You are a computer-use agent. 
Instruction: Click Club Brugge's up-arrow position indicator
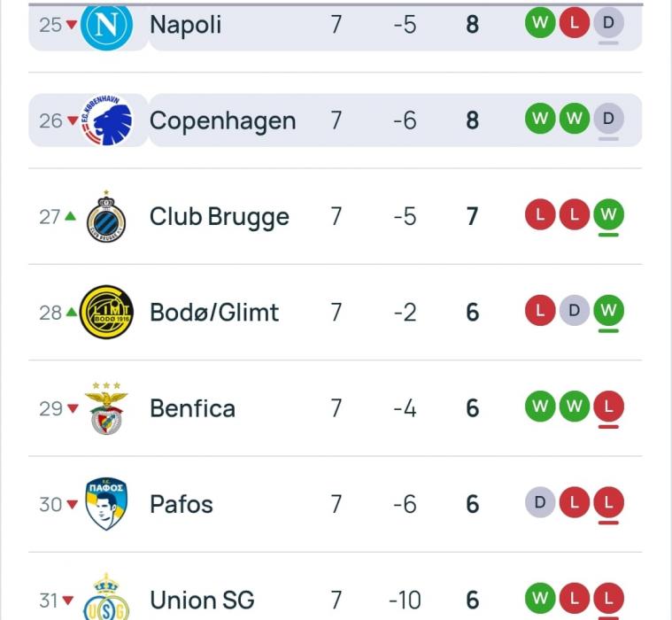[x=70, y=217]
